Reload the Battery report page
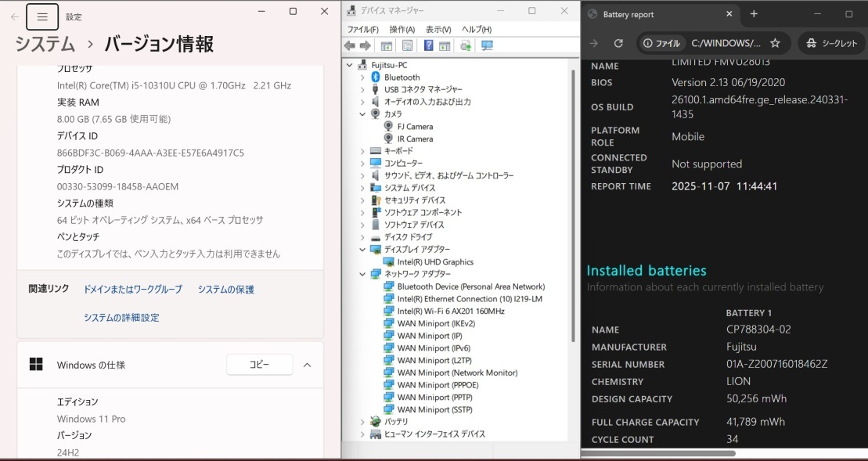The image size is (868, 461). coord(619,43)
